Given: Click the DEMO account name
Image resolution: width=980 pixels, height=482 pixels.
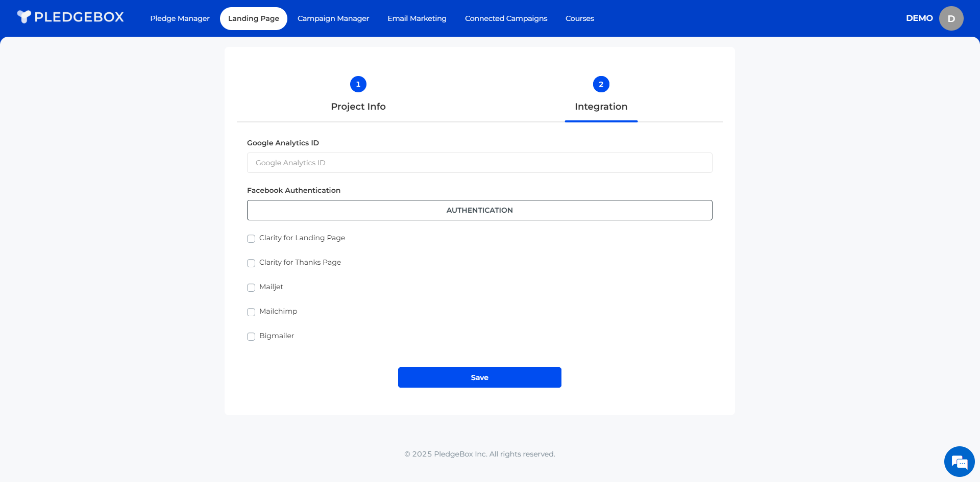Looking at the screenshot, I should [919, 18].
